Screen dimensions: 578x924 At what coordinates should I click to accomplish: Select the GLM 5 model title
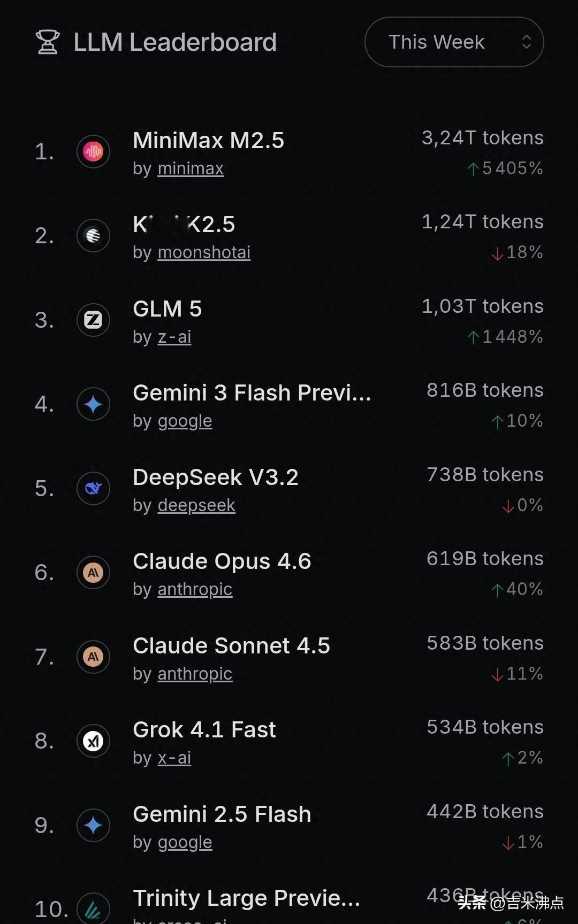[x=167, y=309]
